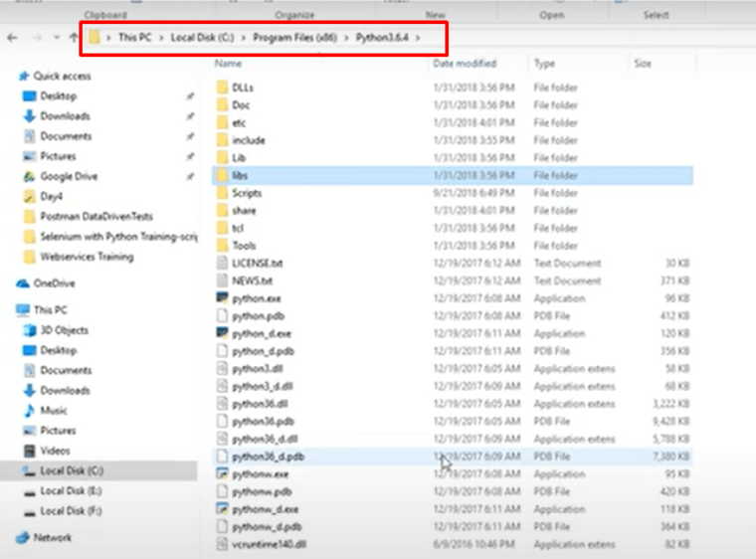Click the Back navigation arrow
The width and height of the screenshot is (756, 559).
13,38
